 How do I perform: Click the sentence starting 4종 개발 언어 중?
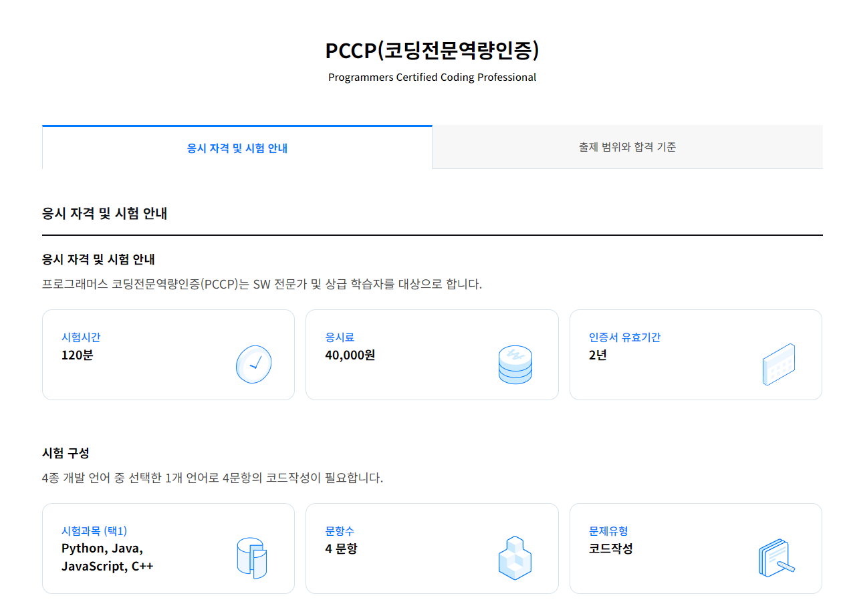point(213,478)
